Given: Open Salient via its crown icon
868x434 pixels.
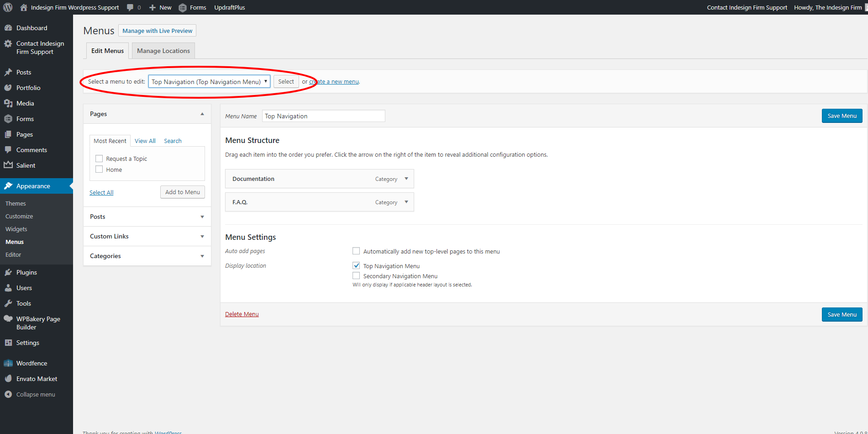Looking at the screenshot, I should 8,165.
